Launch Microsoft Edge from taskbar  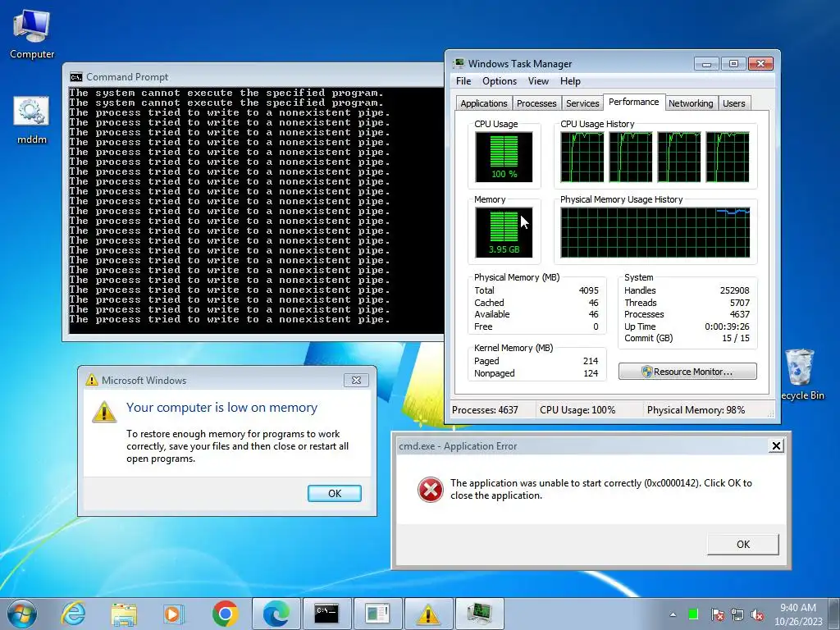[276, 614]
